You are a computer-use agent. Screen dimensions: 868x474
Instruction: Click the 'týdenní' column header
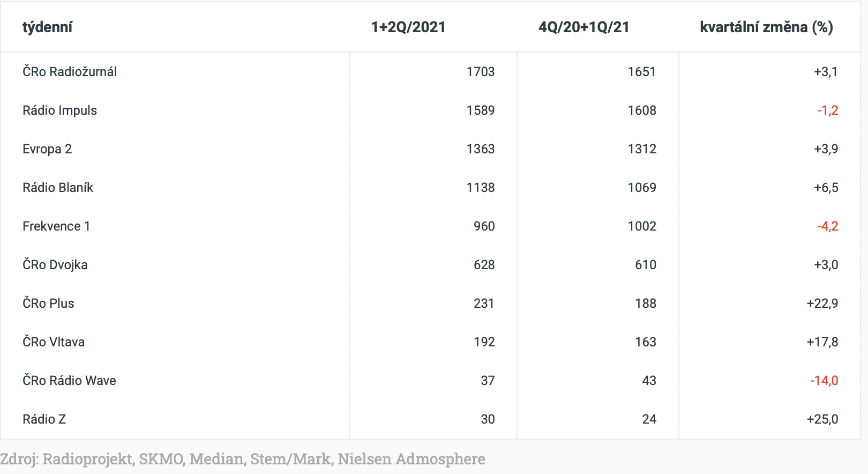pyautogui.click(x=47, y=27)
